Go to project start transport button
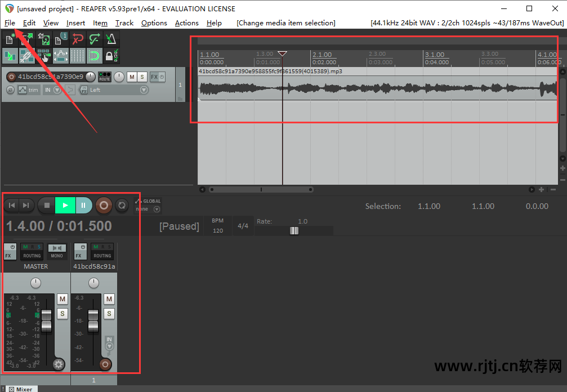 click(12, 206)
